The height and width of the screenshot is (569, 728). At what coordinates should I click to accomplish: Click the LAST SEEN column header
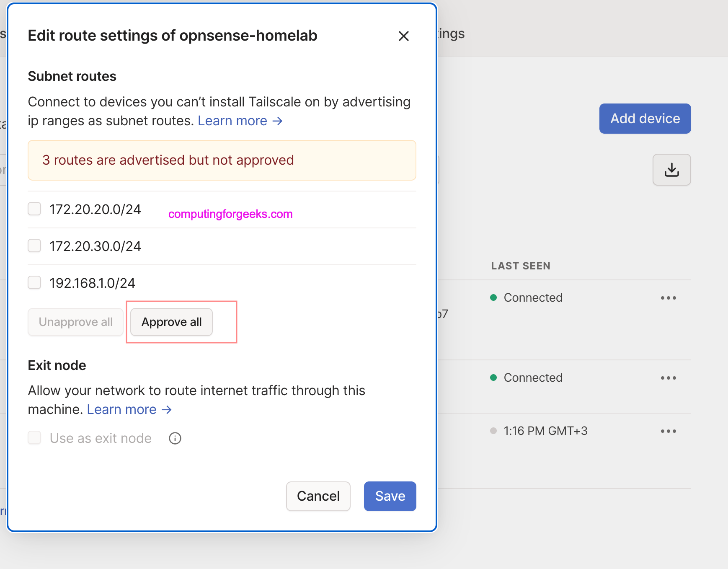click(520, 266)
